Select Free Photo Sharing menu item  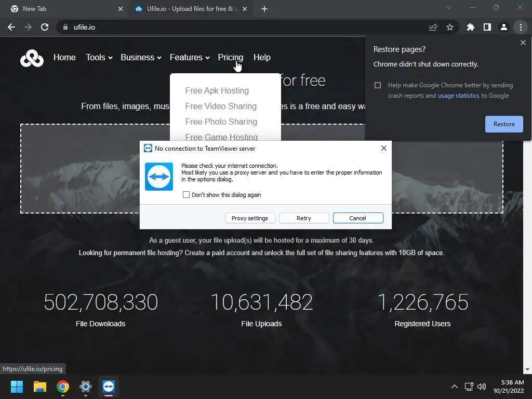[x=221, y=122]
